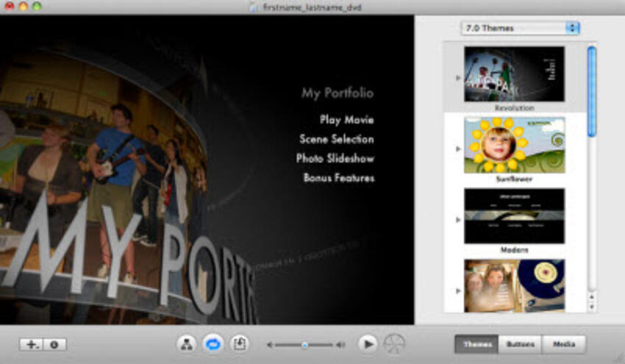The width and height of the screenshot is (625, 364).
Task: Click the firstname_lastname_dvd window title
Action: pyautogui.click(x=312, y=7)
